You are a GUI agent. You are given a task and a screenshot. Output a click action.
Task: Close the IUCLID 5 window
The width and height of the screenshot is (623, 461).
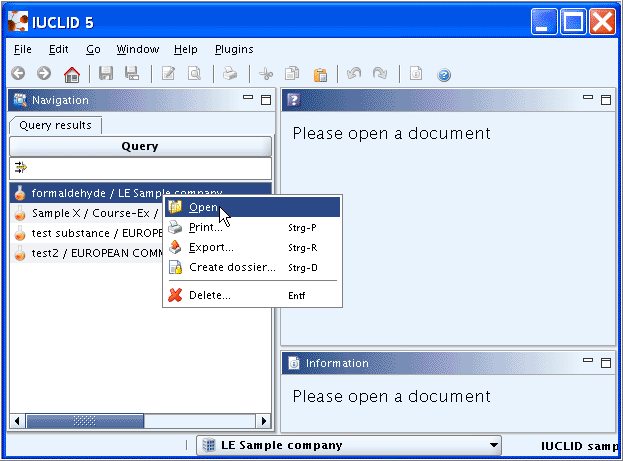(602, 21)
